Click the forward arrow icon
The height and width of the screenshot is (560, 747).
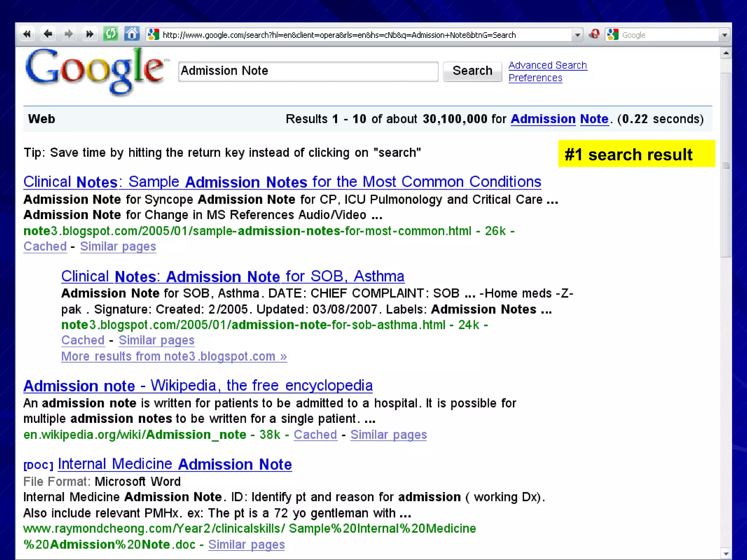[x=69, y=34]
